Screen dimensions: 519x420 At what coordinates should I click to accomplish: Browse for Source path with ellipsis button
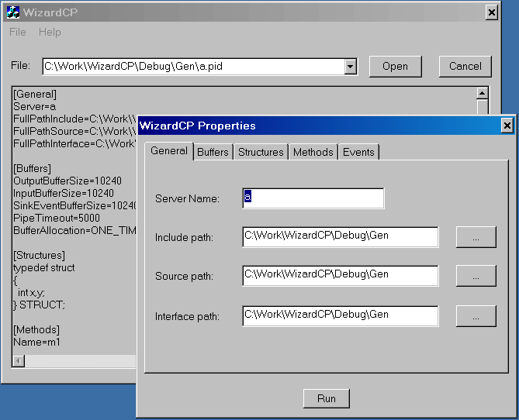click(476, 277)
